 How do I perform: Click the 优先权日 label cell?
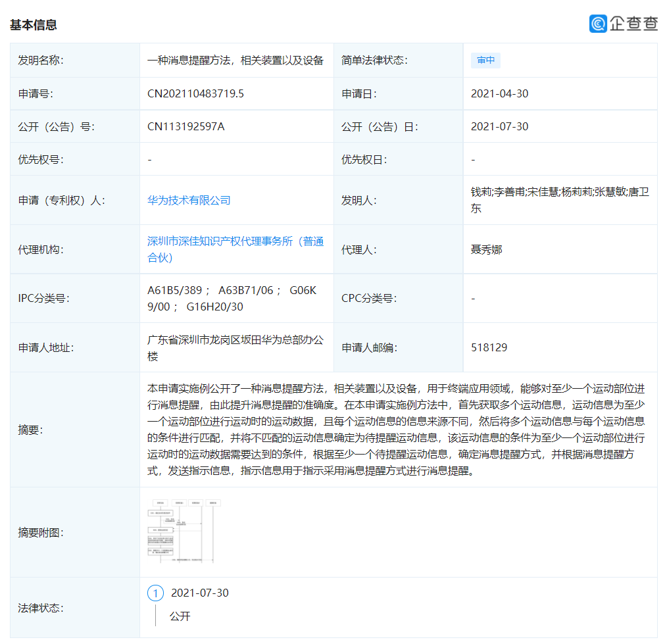coord(398,159)
